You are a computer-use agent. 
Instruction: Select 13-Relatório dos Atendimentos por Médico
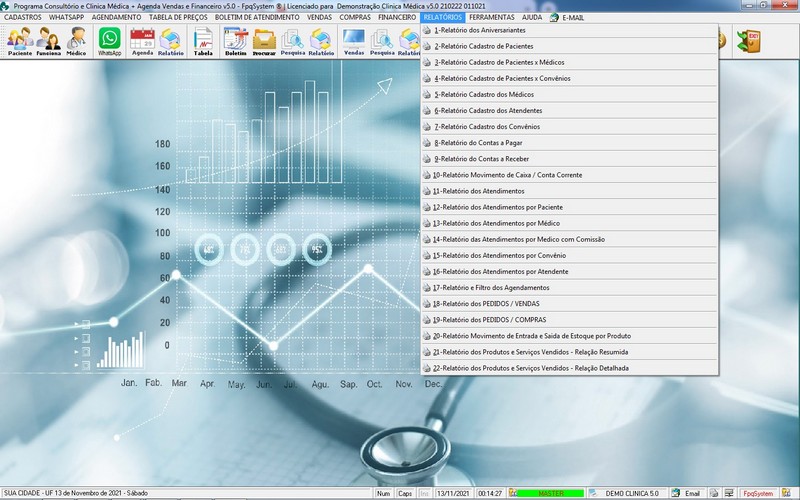click(x=569, y=223)
